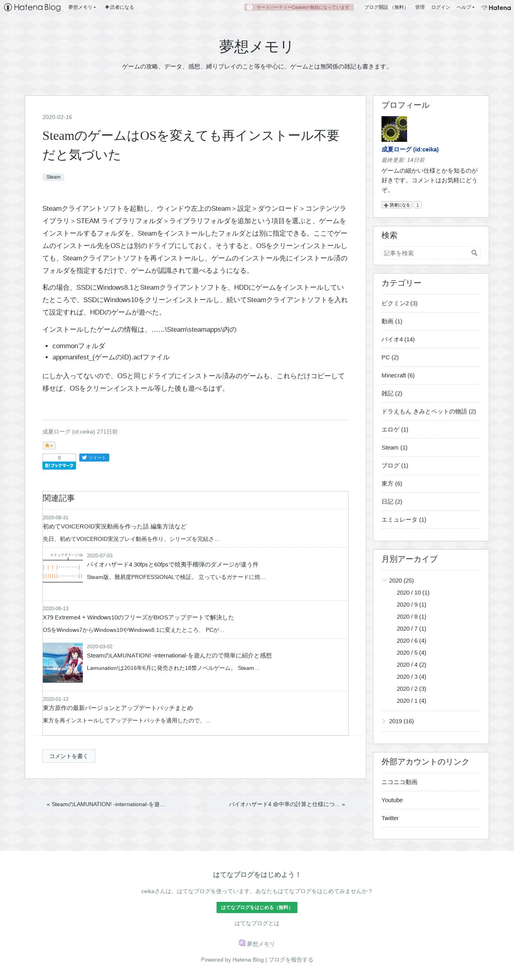
Task: Open category 東方 (6)
Action: (392, 484)
